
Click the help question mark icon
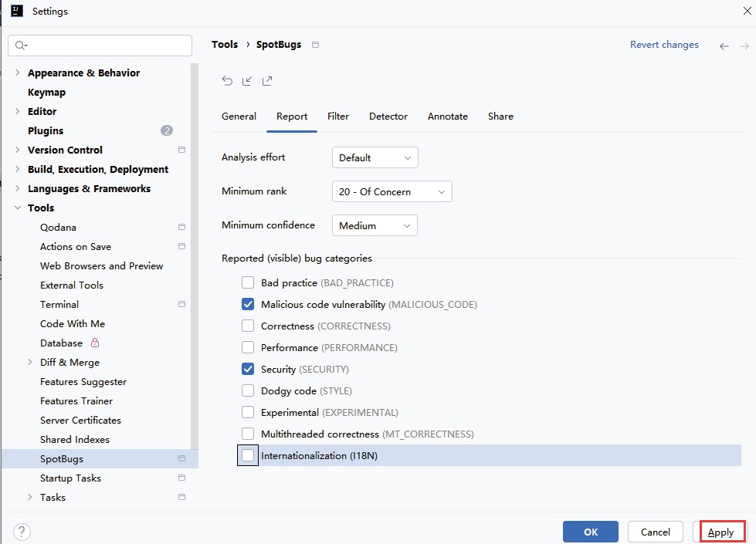click(22, 532)
